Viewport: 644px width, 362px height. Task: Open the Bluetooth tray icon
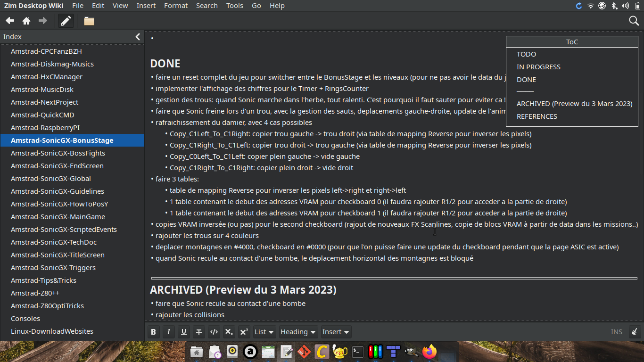614,6
